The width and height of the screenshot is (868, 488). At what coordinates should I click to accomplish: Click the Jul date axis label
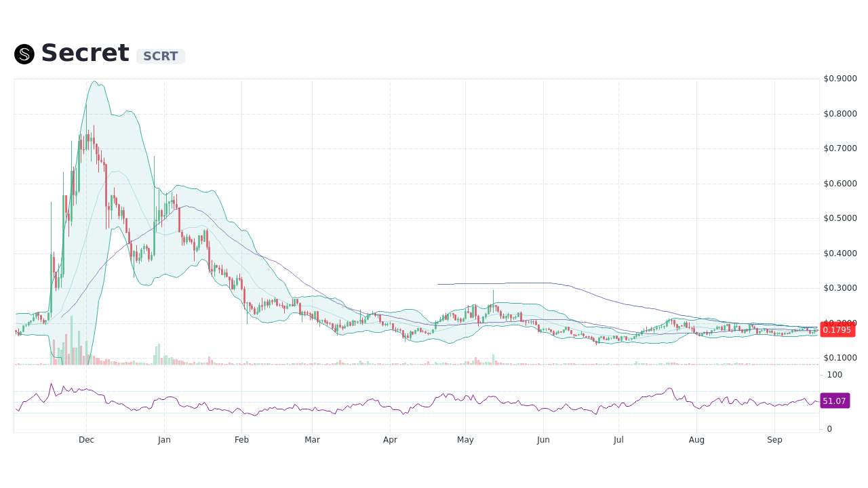618,440
